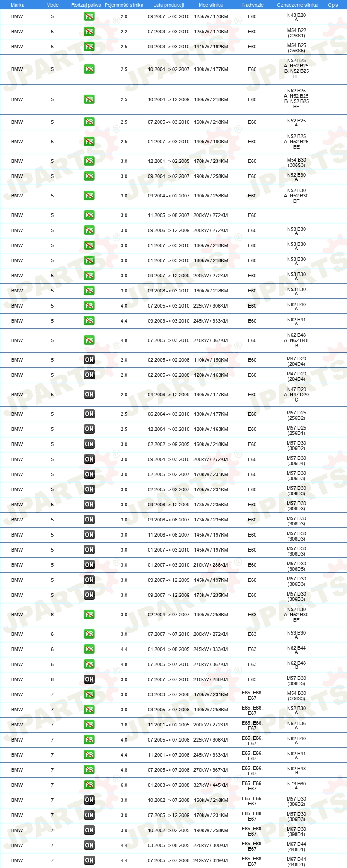Image resolution: width=347 pixels, height=868 pixels.
Task: Click the PB icon in the 6.0 N73 B60 row
Action: coord(89,785)
